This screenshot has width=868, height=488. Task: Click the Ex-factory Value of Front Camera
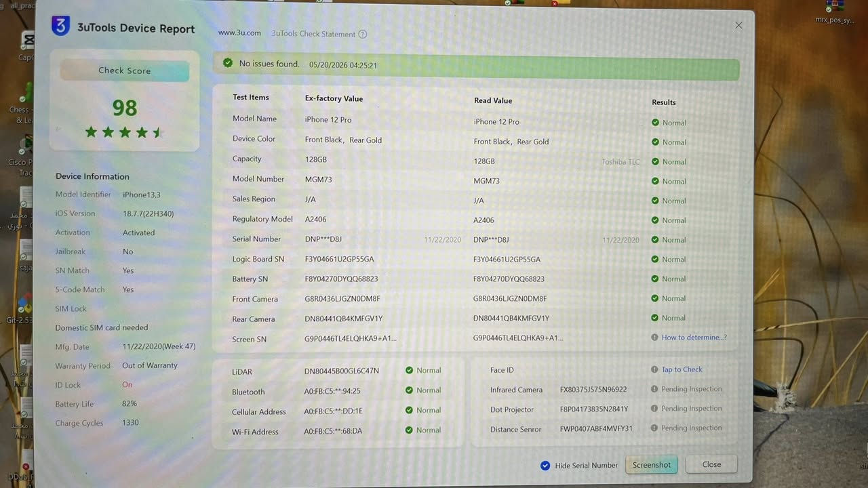(342, 298)
